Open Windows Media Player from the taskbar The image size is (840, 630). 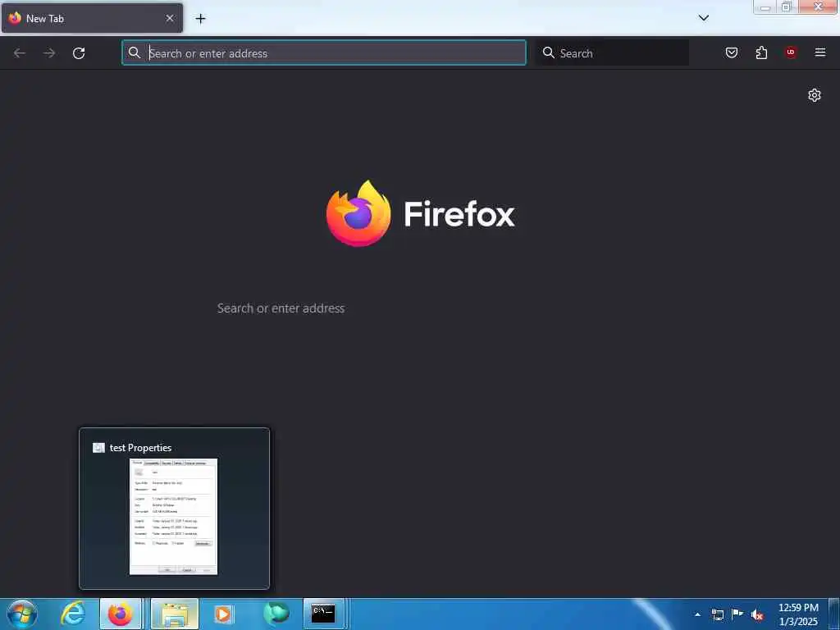click(223, 614)
